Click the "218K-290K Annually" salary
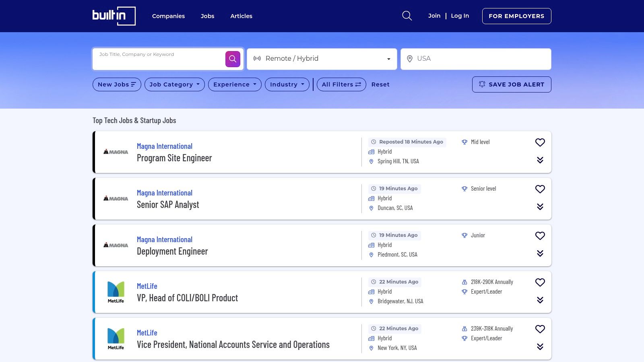This screenshot has height=362, width=644. (x=492, y=282)
